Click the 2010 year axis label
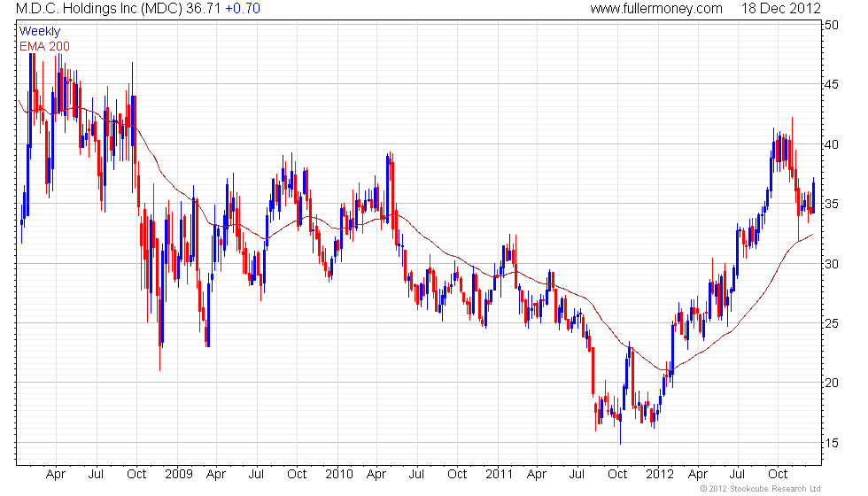The image size is (868, 496). pyautogui.click(x=338, y=474)
